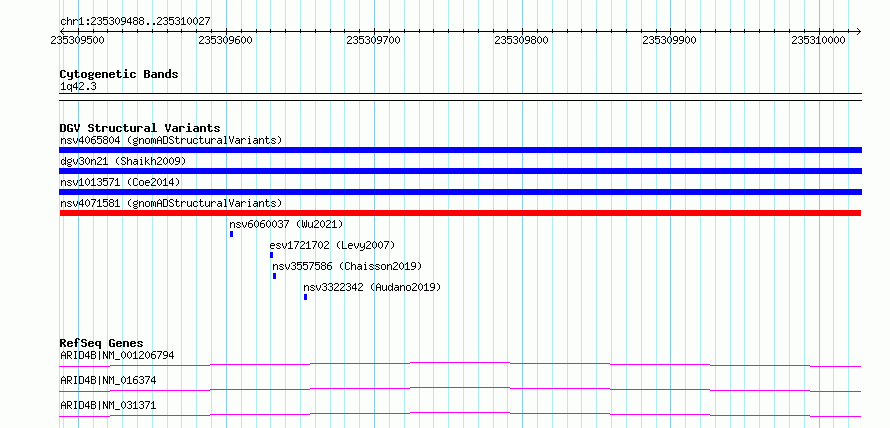Open nsv4071581 gnomAD variant label
This screenshot has height=428, width=890.
point(171,203)
